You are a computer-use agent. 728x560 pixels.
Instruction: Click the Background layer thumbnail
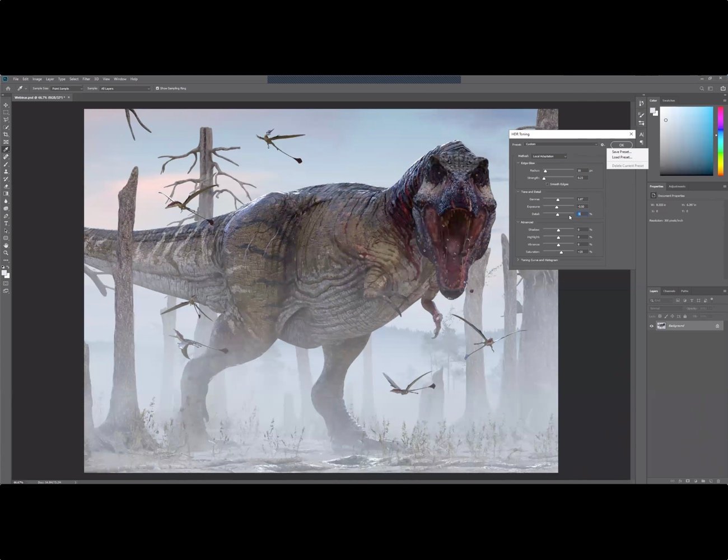point(661,326)
